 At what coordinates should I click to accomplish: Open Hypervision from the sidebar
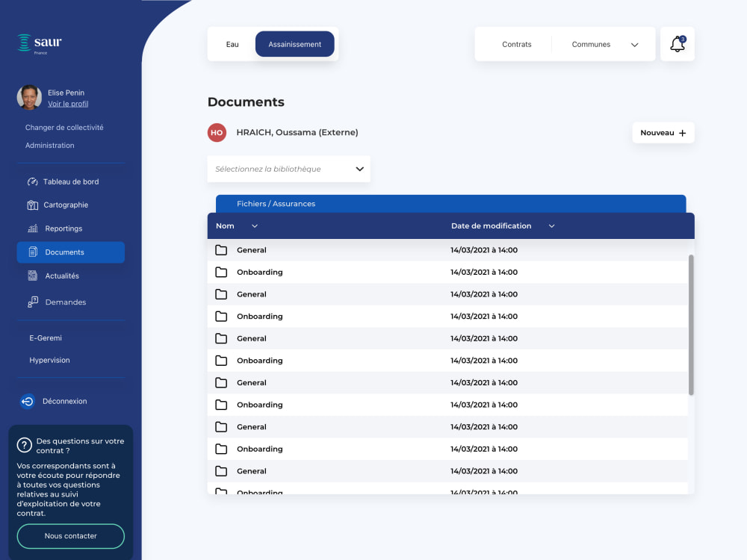(x=49, y=360)
